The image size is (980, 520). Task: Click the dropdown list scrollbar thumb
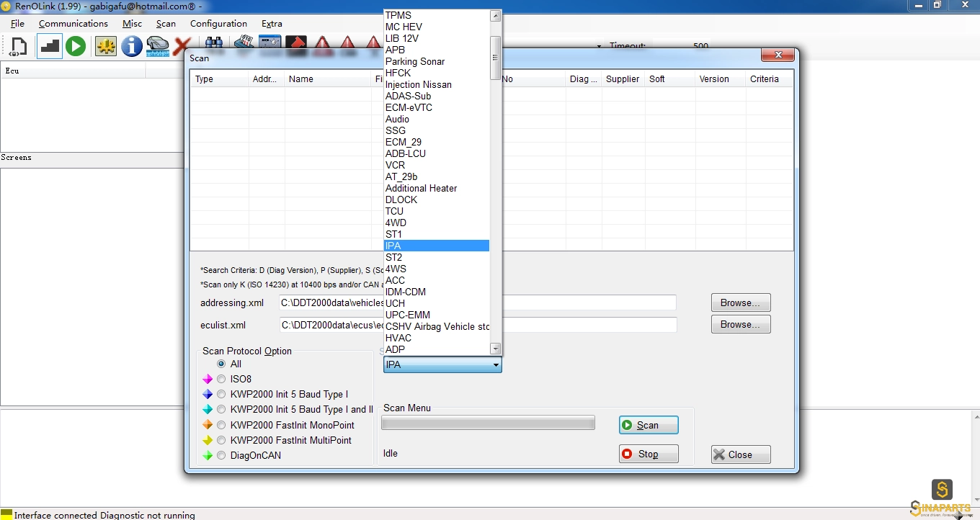pyautogui.click(x=495, y=57)
